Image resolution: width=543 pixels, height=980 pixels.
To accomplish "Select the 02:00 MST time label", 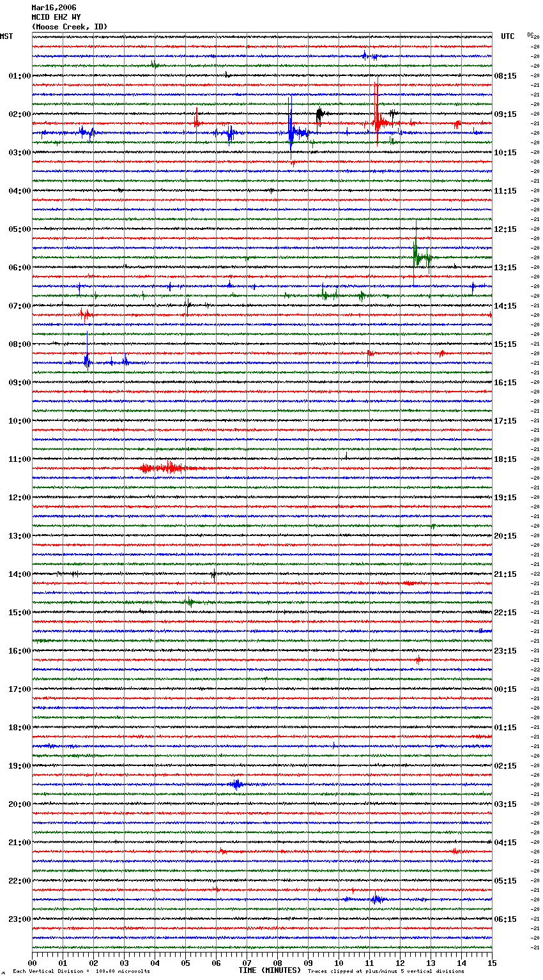I will [19, 114].
